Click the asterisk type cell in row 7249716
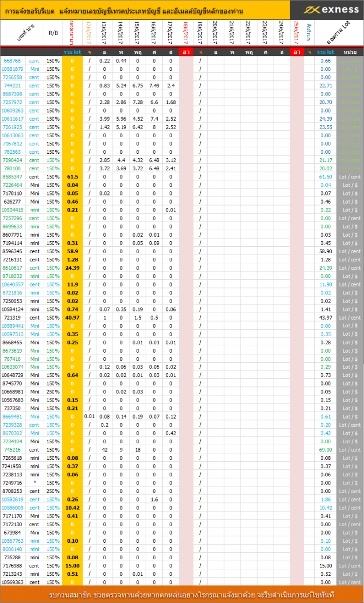Screen dimensions: 364x603 pos(34,483)
